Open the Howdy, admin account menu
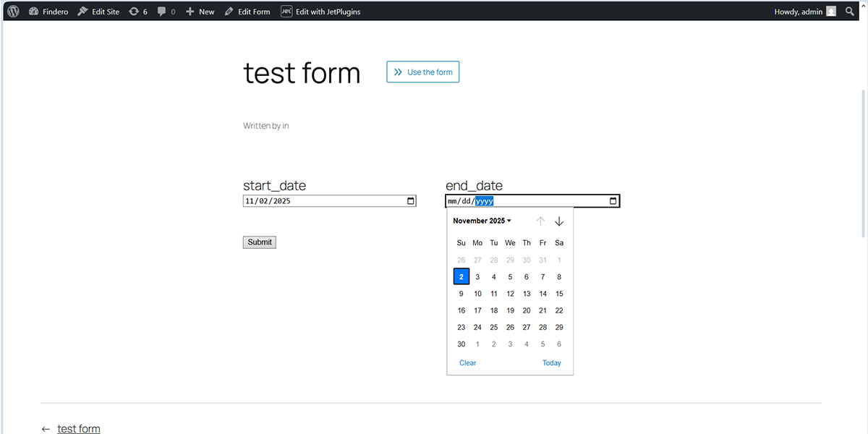Screen dimensions: 868x434 pos(805,12)
